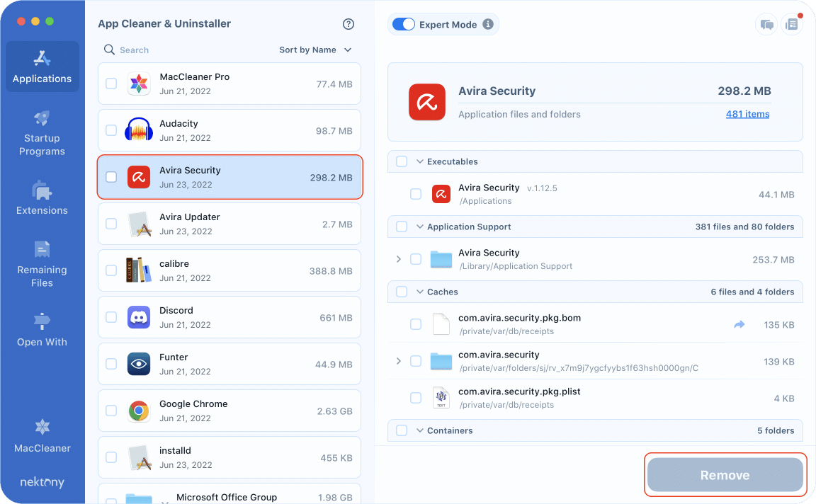Screen dimensions: 816x504
Task: Go to Extensions puzzle icon
Action: (x=42, y=190)
